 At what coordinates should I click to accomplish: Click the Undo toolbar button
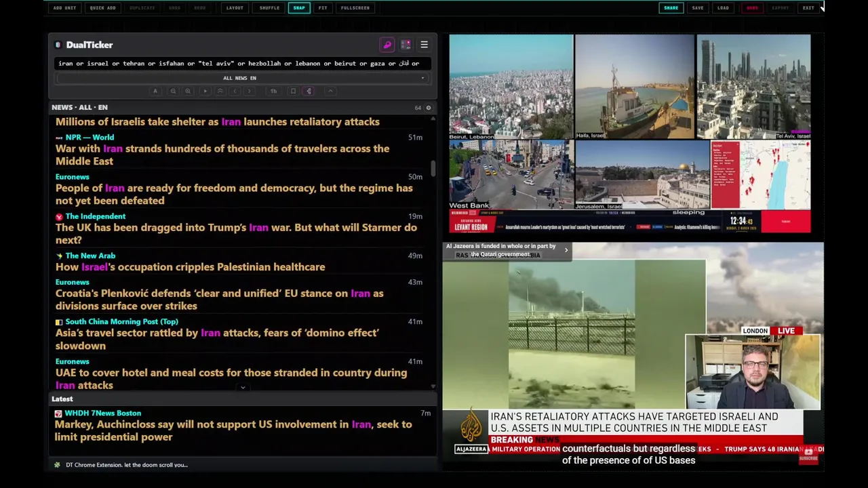click(174, 8)
